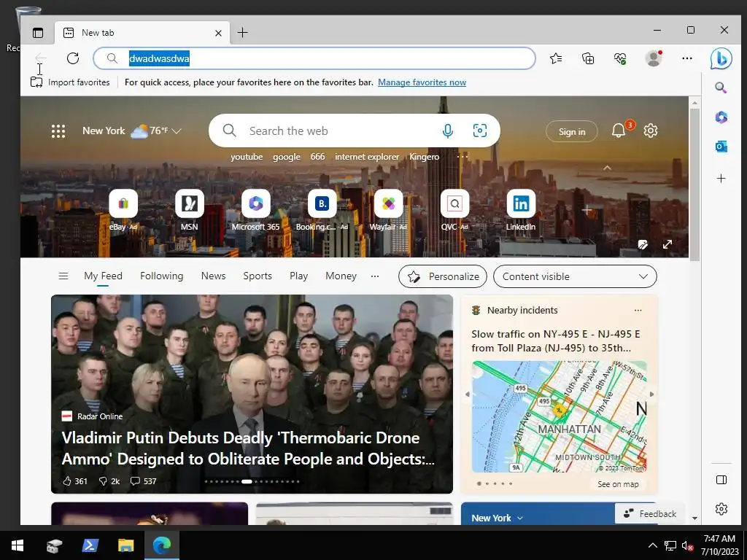Open Bing Chat sidebar button
The image size is (747, 560).
click(x=721, y=58)
